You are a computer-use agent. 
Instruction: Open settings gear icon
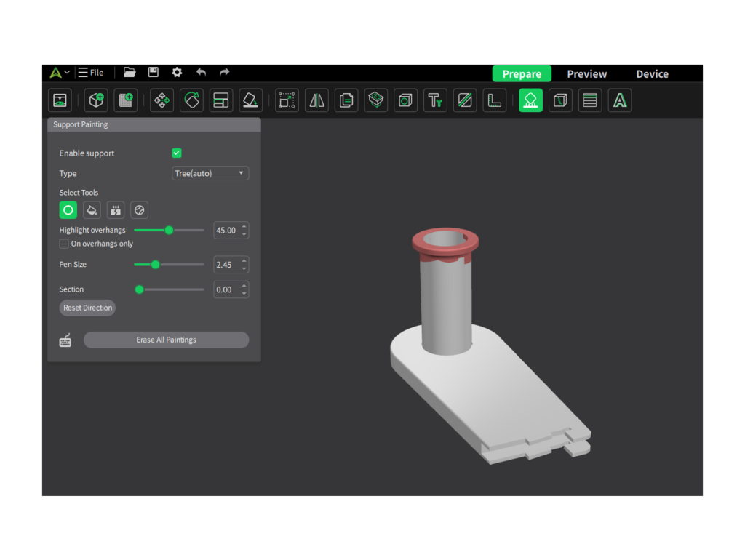point(177,72)
